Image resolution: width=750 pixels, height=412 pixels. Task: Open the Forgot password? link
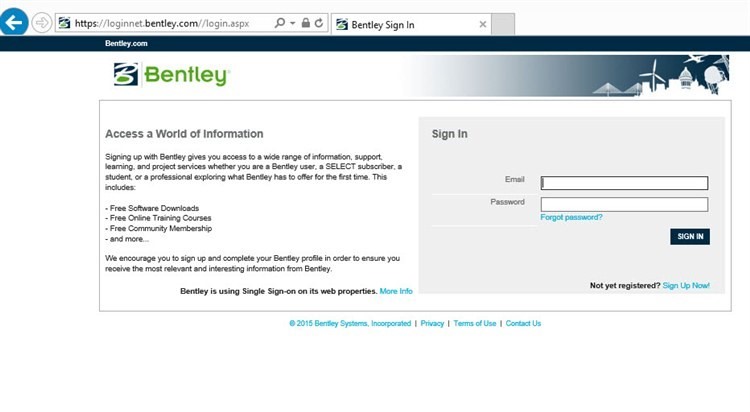tap(571, 217)
